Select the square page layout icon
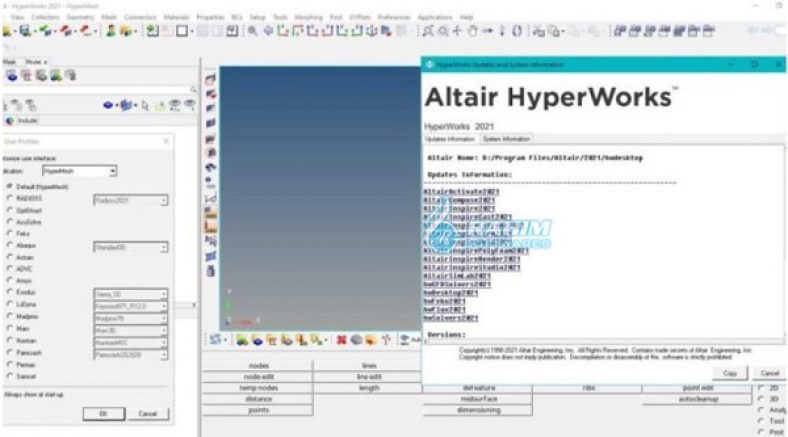 [182, 31]
